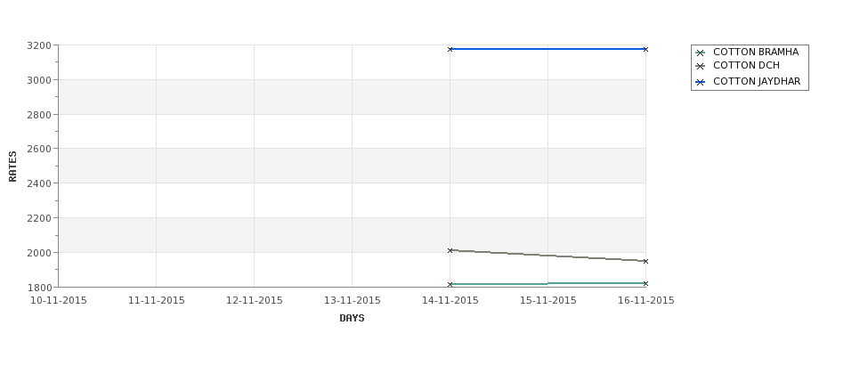The width and height of the screenshot is (868, 382).
Task: Click the blue COTTON JAYDHAR line at 15-11-2015
Action: point(548,49)
